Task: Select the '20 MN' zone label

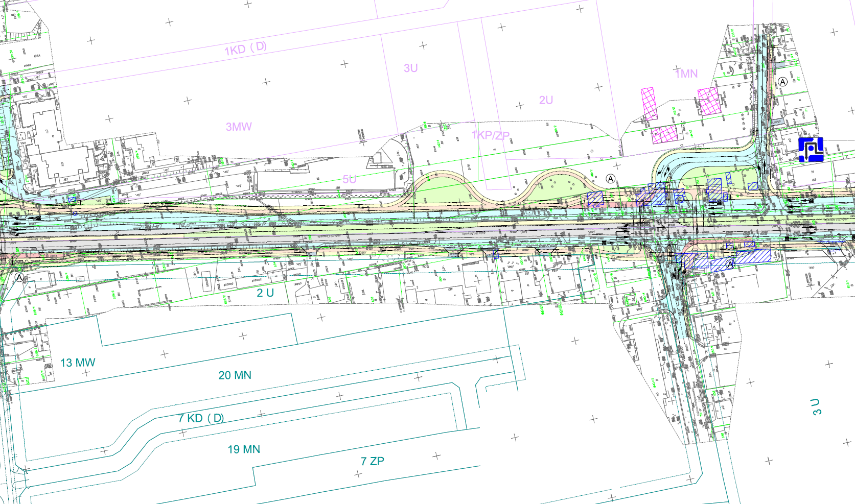Action: [x=235, y=375]
